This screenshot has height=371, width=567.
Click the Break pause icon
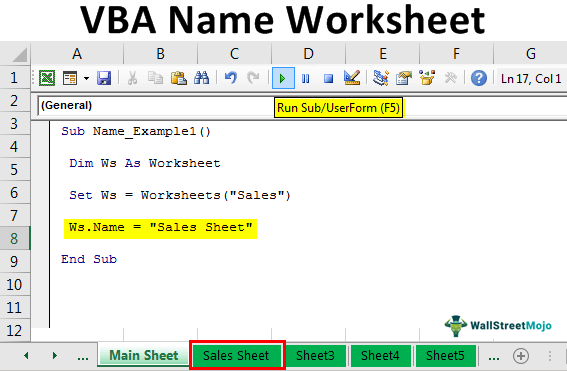[306, 78]
